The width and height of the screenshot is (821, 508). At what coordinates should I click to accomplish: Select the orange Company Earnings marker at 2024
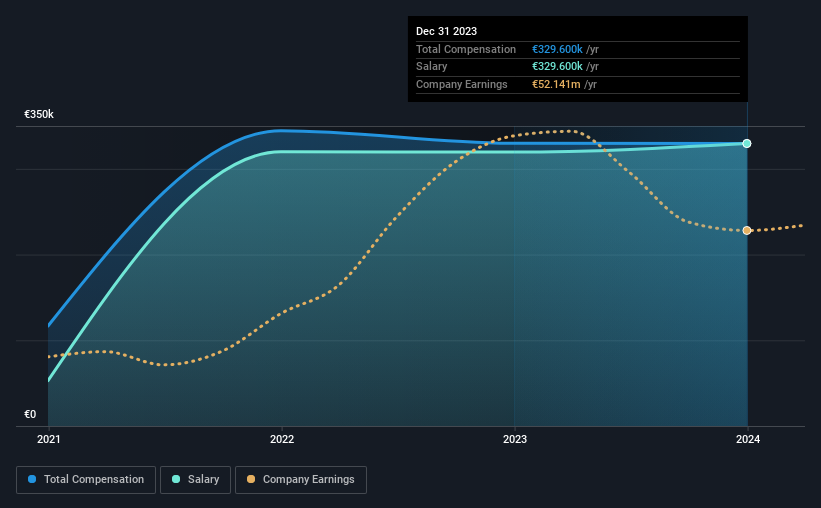[x=747, y=230]
